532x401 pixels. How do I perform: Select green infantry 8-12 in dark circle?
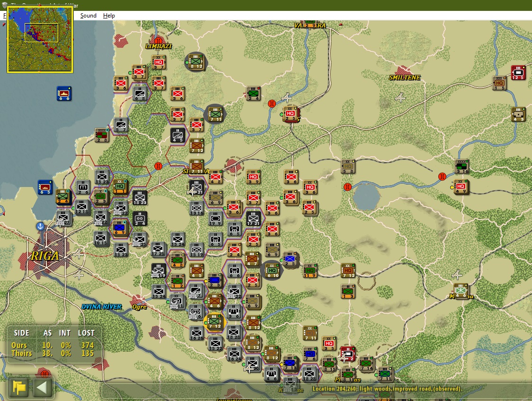[x=196, y=62]
